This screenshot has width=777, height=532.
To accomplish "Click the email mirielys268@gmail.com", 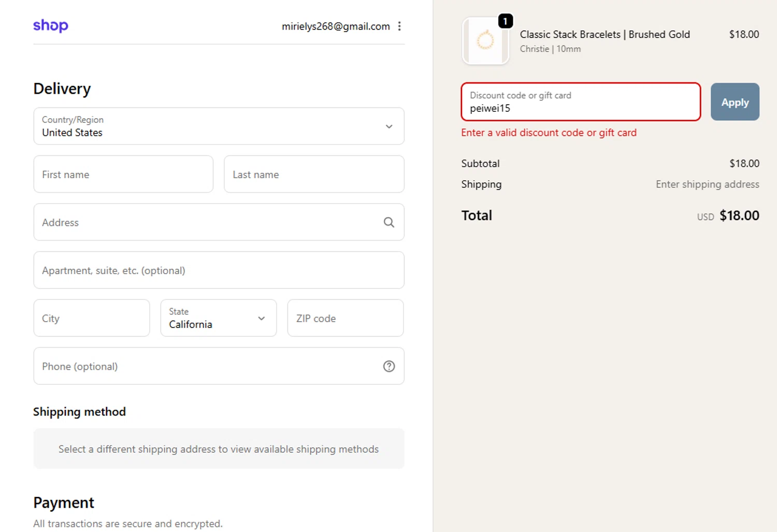I will 336,26.
